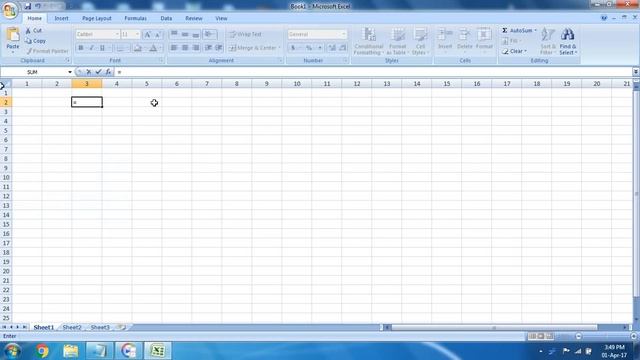Viewport: 640px width, 360px height.
Task: Apply Percent Style
Action: (x=309, y=48)
